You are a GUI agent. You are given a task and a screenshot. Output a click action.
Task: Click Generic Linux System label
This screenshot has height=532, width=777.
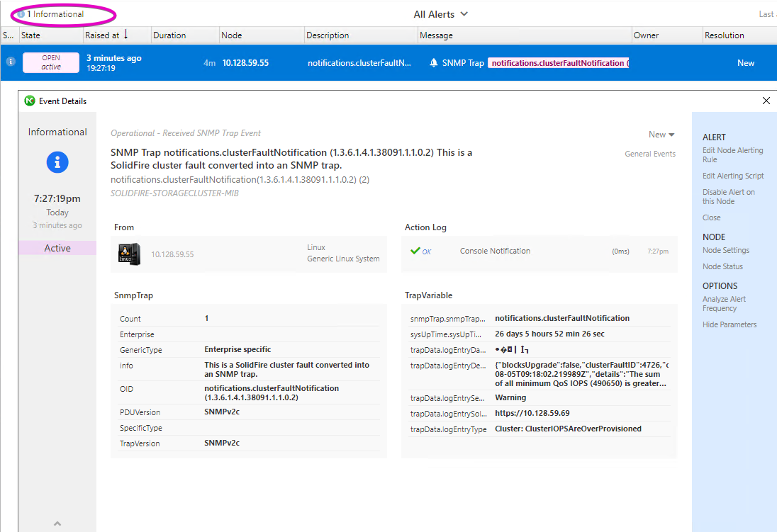click(343, 259)
